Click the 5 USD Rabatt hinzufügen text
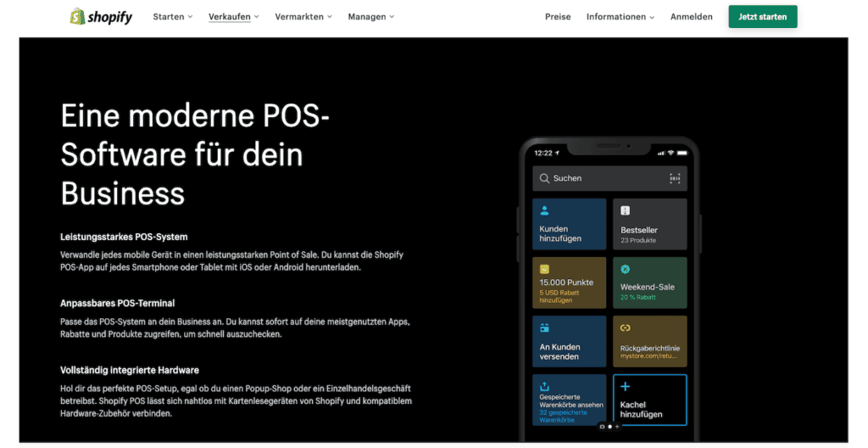Screen dimensions: 868x448 [x=559, y=296]
